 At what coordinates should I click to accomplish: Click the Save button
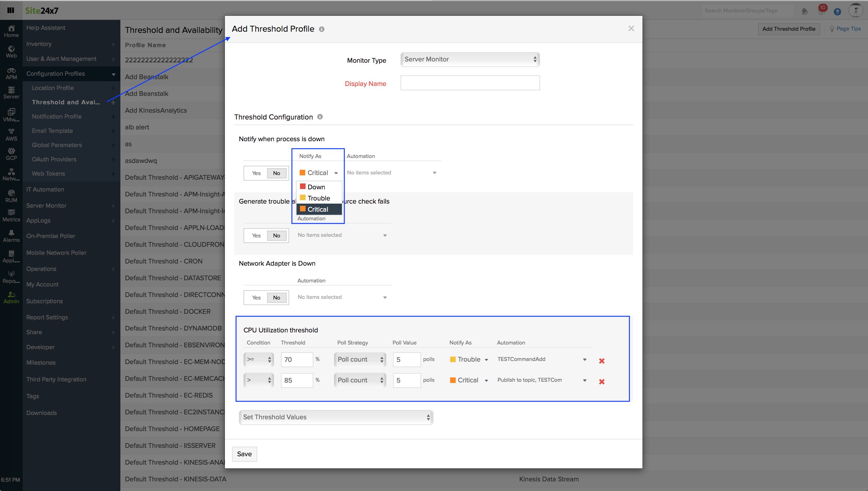[244, 454]
